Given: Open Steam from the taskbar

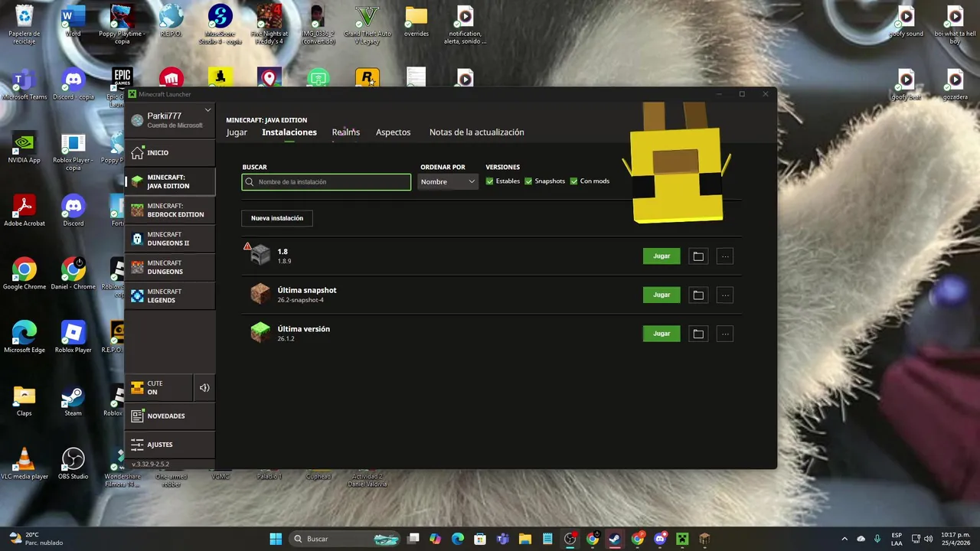Looking at the screenshot, I should (x=615, y=539).
